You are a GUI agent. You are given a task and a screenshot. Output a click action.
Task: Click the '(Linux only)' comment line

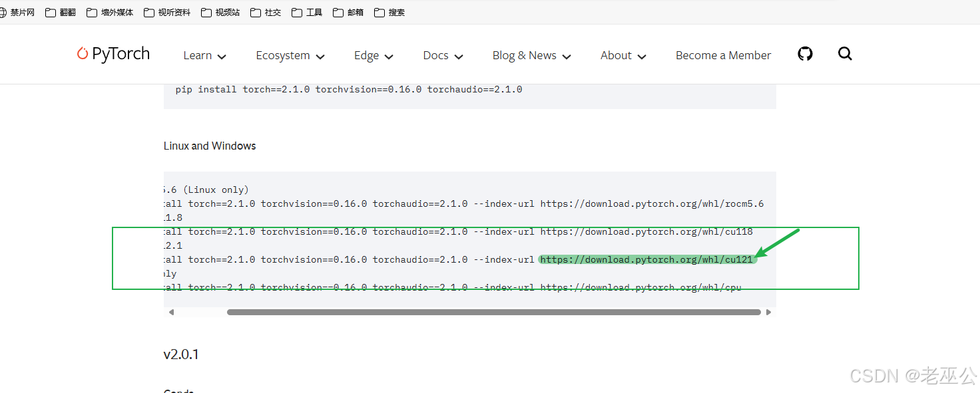[x=206, y=190]
